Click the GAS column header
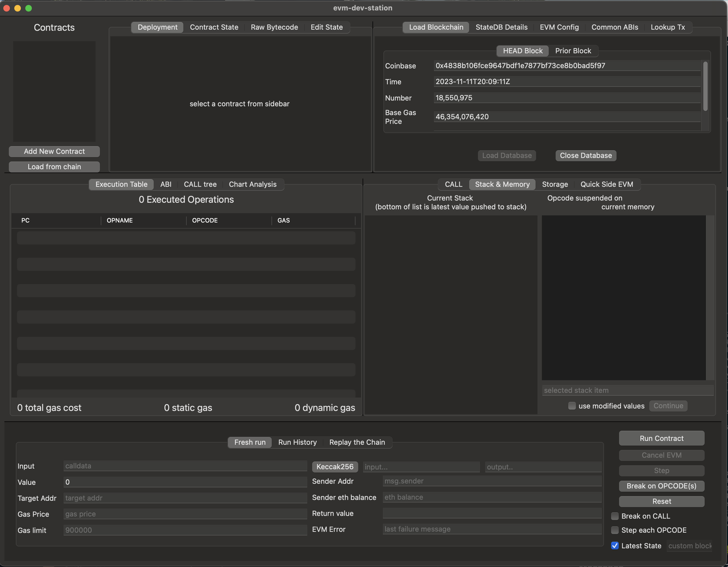This screenshot has width=728, height=567. [x=283, y=221]
